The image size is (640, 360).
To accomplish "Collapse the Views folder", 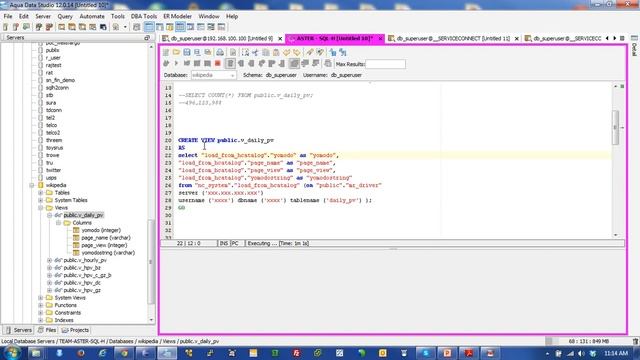I will pos(41,208).
